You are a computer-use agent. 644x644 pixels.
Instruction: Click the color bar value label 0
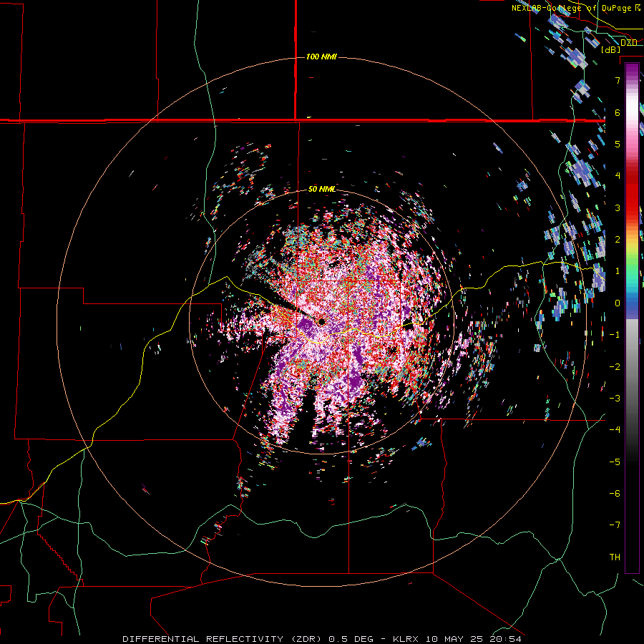(x=618, y=303)
